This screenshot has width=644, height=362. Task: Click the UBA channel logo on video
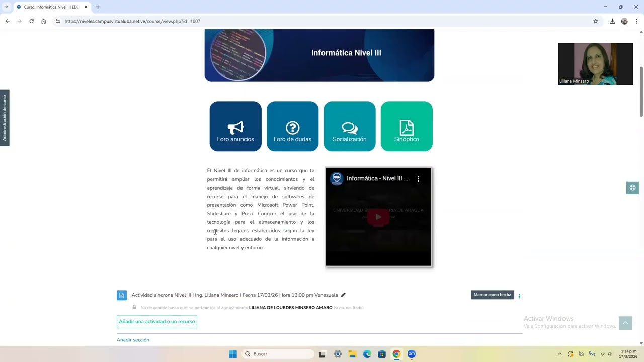[337, 178]
